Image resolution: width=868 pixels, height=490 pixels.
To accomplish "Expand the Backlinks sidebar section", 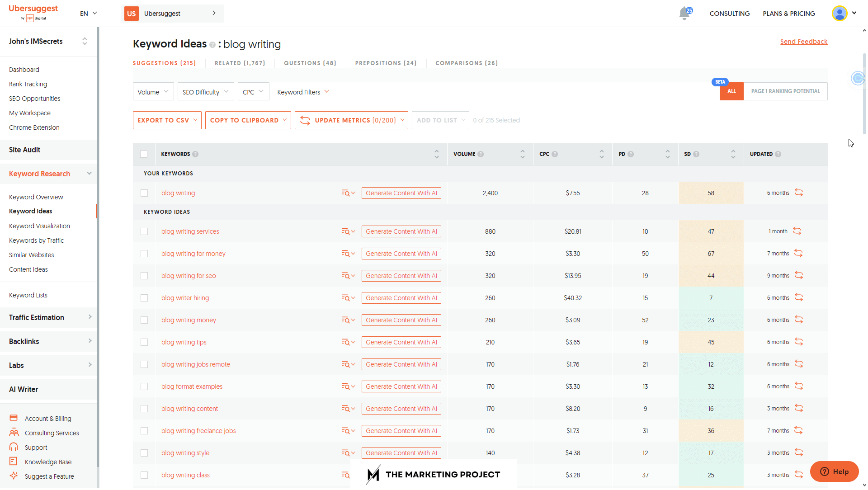I will (x=48, y=341).
